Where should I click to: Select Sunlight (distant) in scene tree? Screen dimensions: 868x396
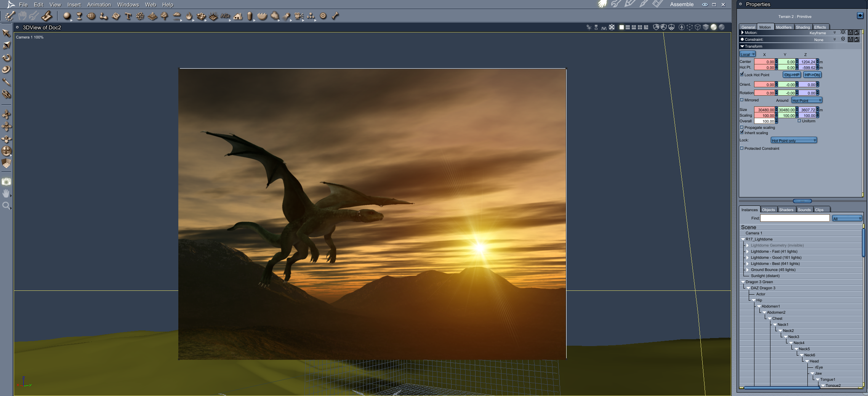coord(765,276)
